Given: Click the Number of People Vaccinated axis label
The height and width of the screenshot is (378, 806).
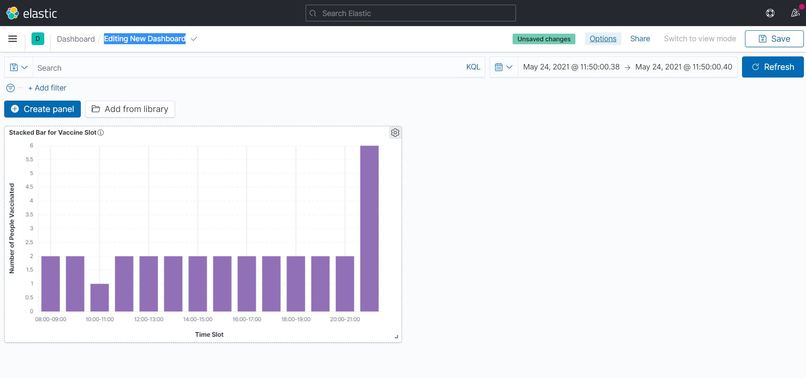Looking at the screenshot, I should pyautogui.click(x=12, y=228).
